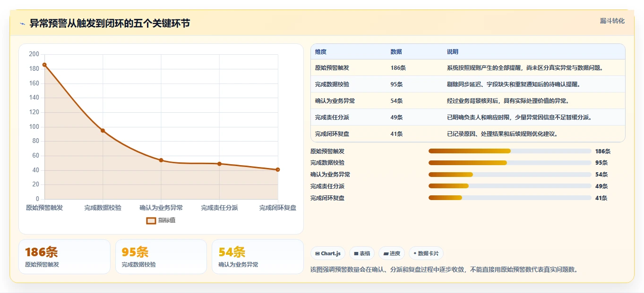The height and width of the screenshot is (293, 644).
Task: Toggle the 指标值 legend swatch
Action: pyautogui.click(x=151, y=220)
